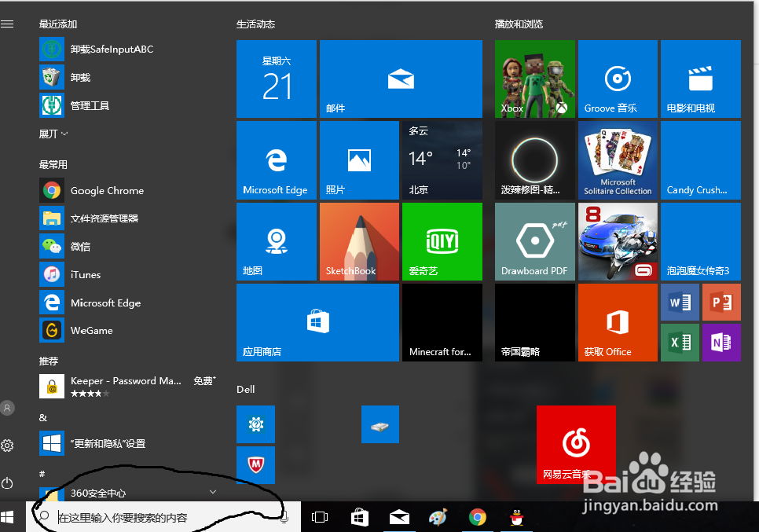Open the McAfee shield tile
759x532 pixels.
[x=255, y=465]
